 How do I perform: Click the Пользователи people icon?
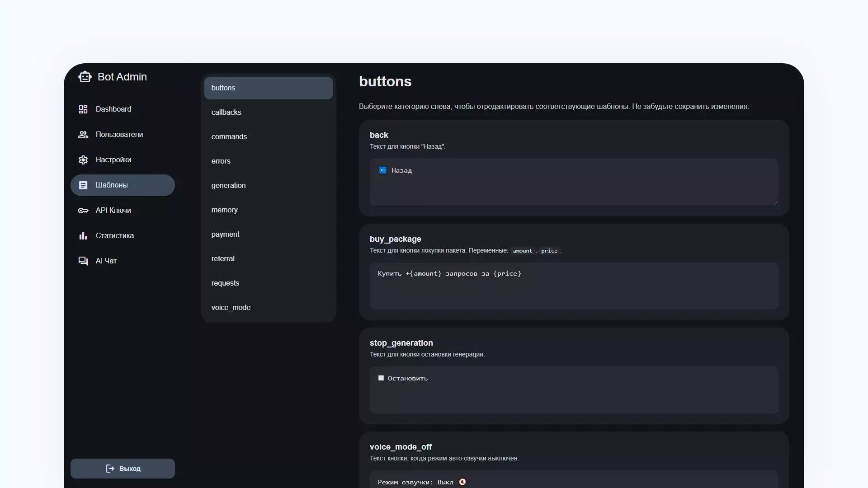point(83,135)
